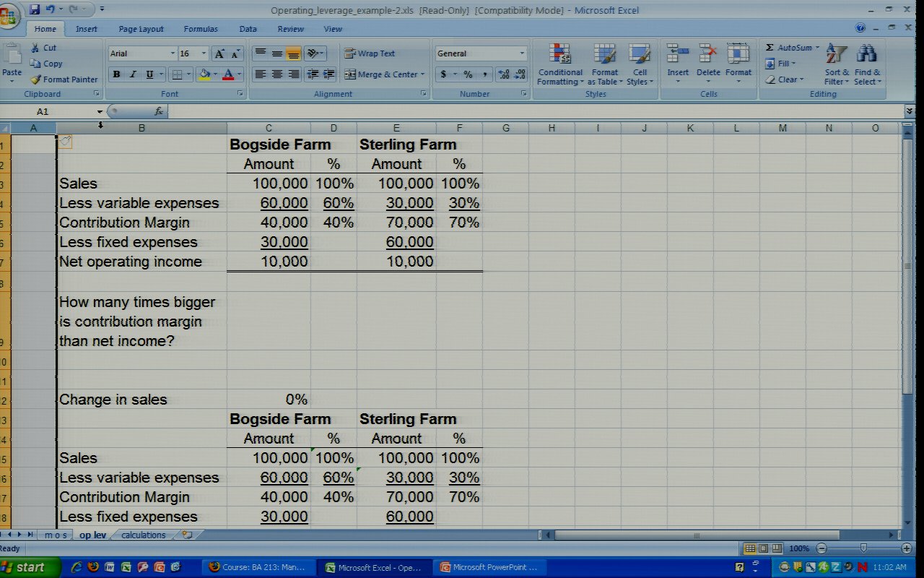Click the Windows start button
Viewport: 924px width, 578px height.
click(23, 567)
